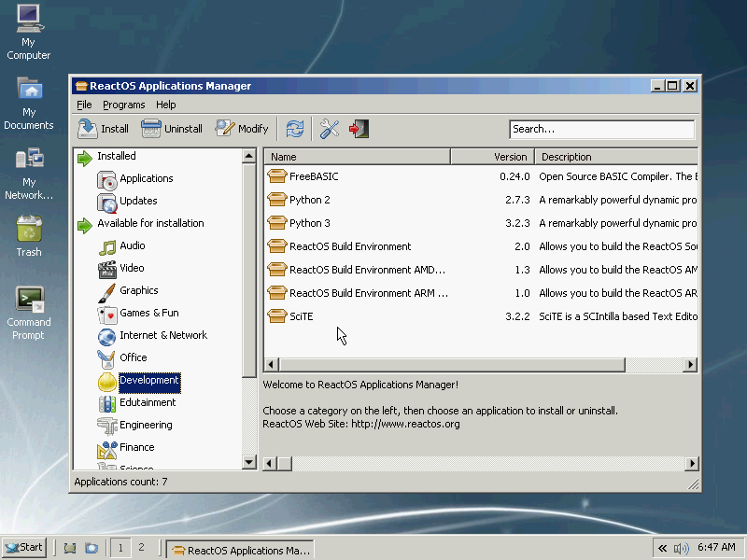The width and height of the screenshot is (747, 560).
Task: Select the Office category
Action: (x=134, y=357)
